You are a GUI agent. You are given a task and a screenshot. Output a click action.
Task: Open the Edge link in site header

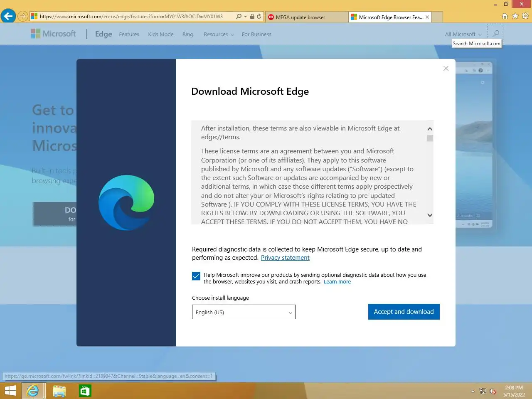point(103,34)
